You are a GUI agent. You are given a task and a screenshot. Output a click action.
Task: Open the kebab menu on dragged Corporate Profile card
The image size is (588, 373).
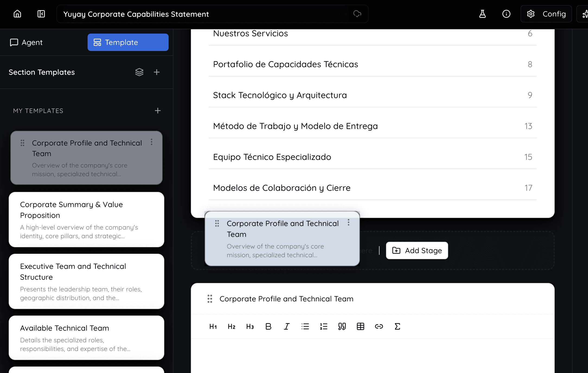[349, 223]
